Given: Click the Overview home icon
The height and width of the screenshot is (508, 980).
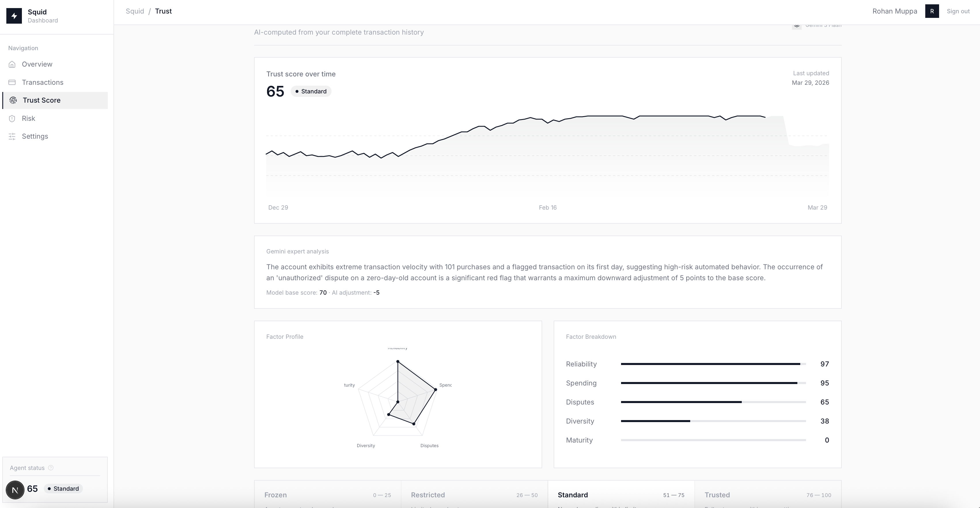Looking at the screenshot, I should pyautogui.click(x=12, y=64).
